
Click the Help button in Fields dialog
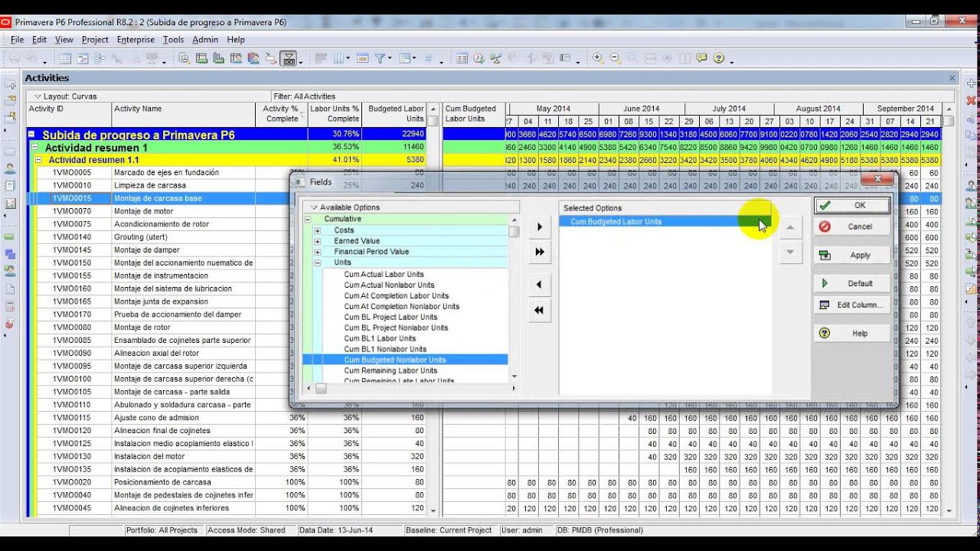click(x=852, y=334)
